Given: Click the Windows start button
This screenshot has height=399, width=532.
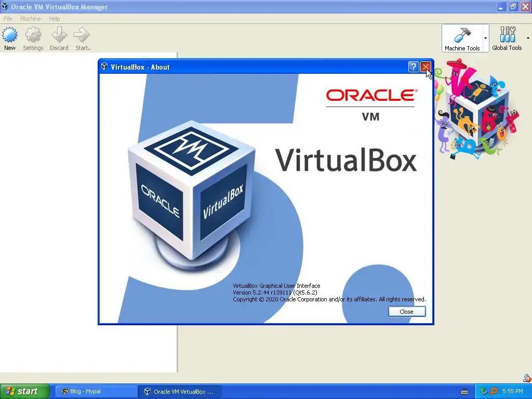Looking at the screenshot, I should pos(25,391).
